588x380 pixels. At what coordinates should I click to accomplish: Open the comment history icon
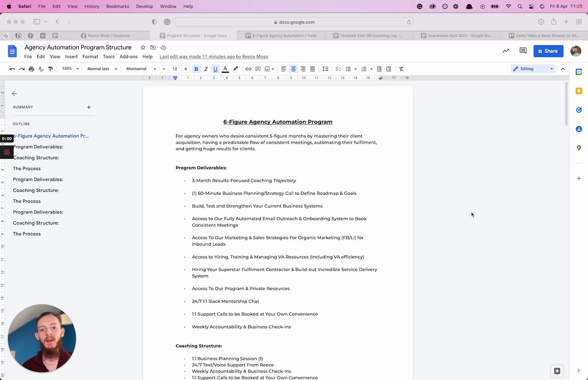coord(523,51)
